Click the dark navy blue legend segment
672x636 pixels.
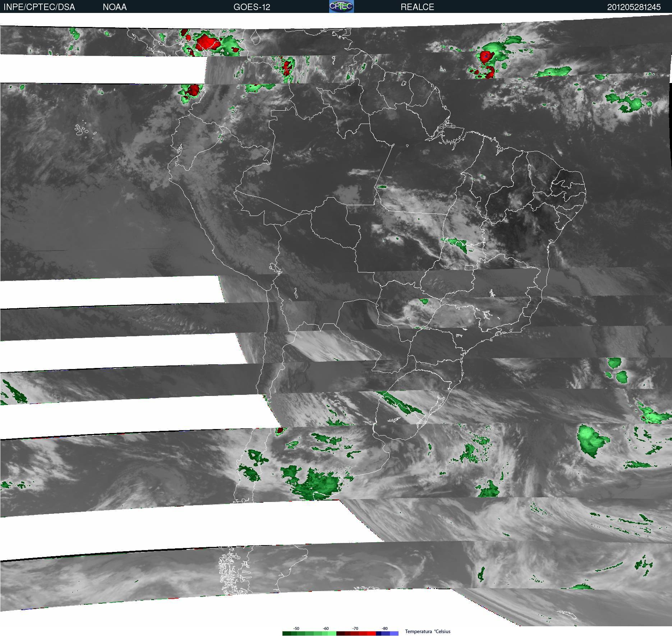click(x=378, y=633)
